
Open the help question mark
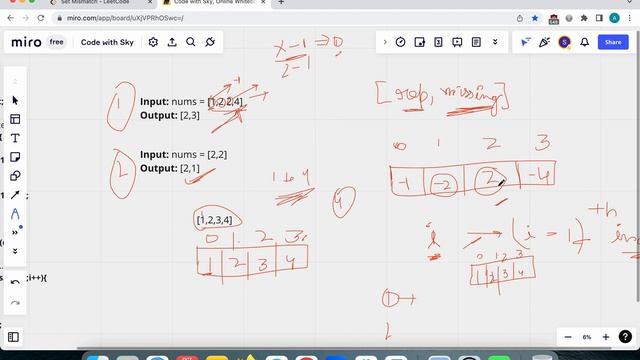[625, 337]
